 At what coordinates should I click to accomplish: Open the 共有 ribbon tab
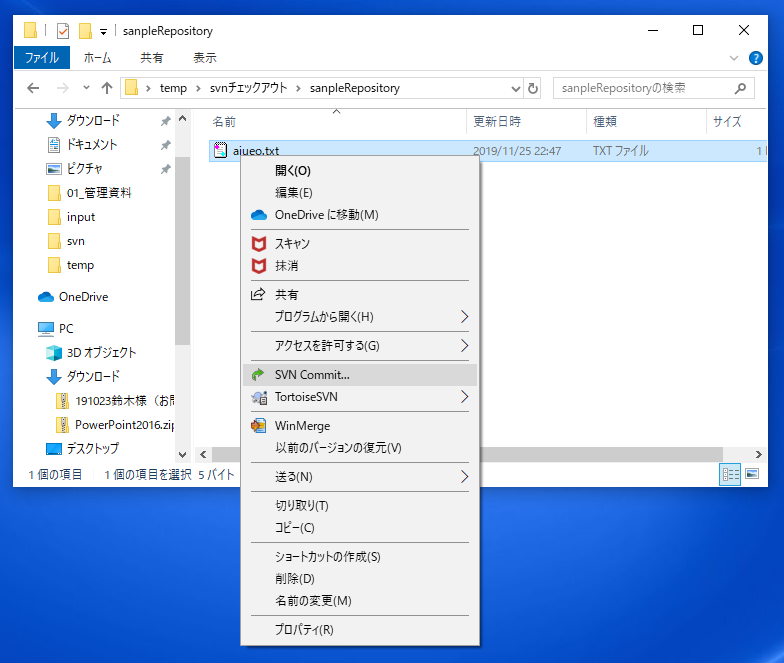click(x=152, y=58)
